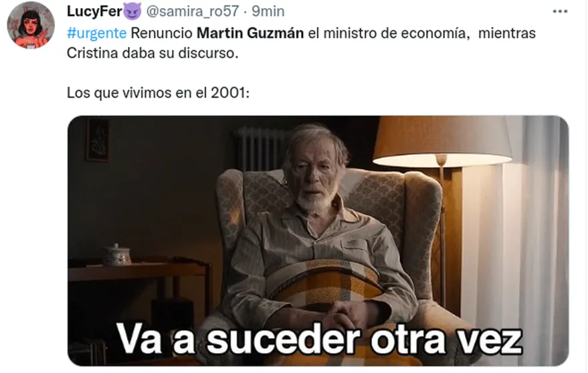This screenshot has height=373, width=588.
Task: Click the line 'Cristina daba su discurso.'
Action: point(153,53)
